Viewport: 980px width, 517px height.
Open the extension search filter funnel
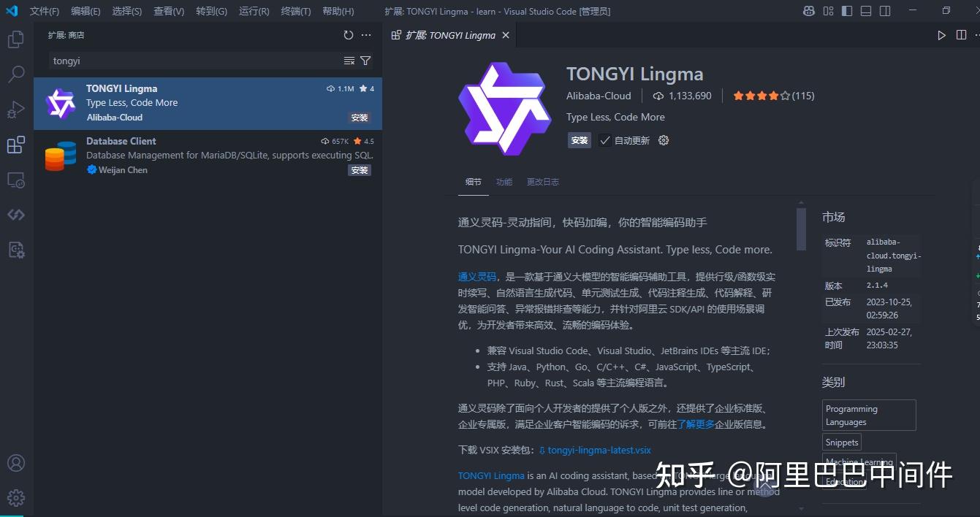[365, 61]
